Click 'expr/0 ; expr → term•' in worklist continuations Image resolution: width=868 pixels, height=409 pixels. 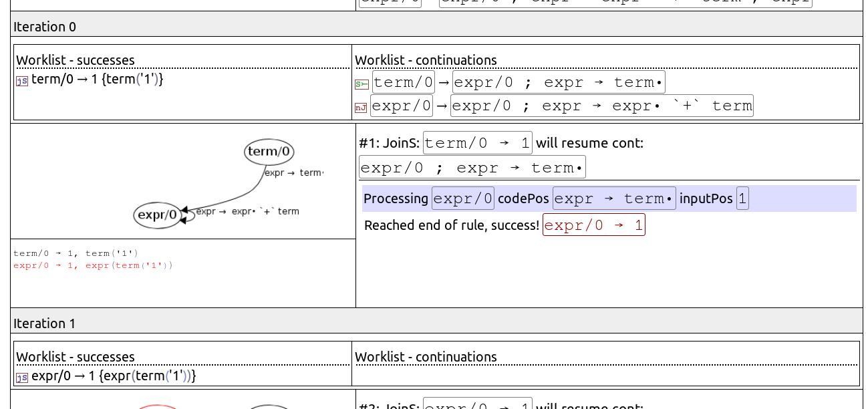(x=559, y=82)
